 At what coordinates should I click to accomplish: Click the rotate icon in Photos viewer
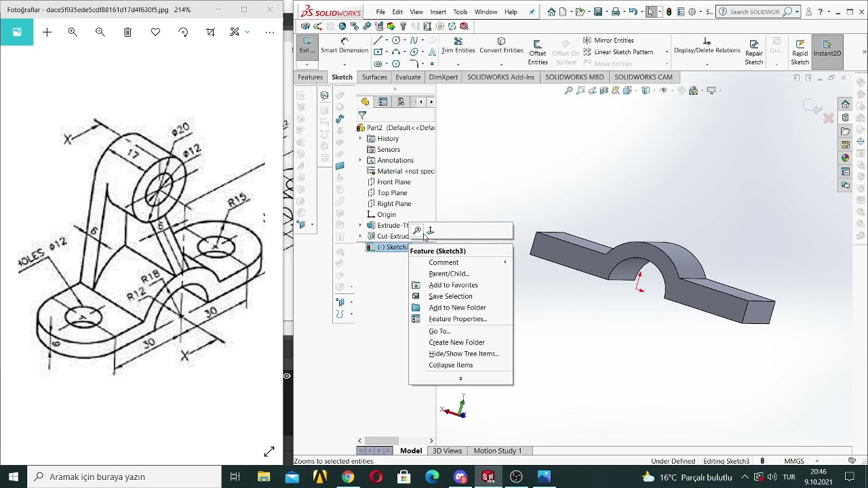click(x=183, y=32)
